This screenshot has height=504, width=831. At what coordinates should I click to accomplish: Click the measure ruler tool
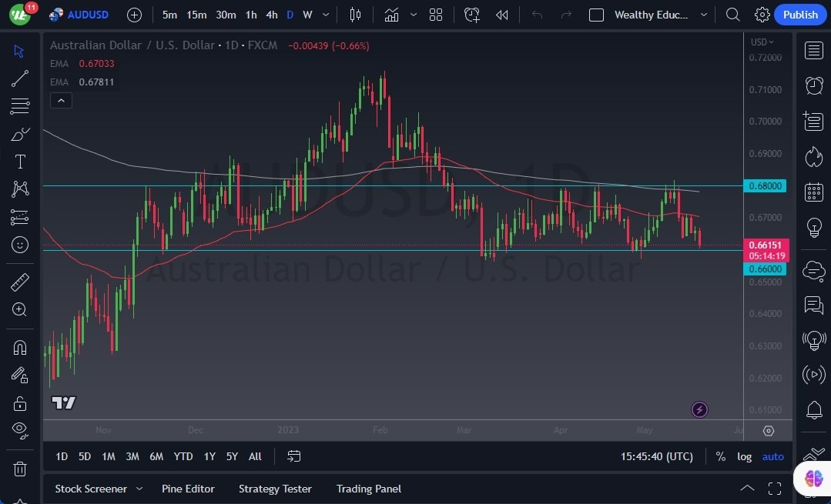tap(20, 282)
